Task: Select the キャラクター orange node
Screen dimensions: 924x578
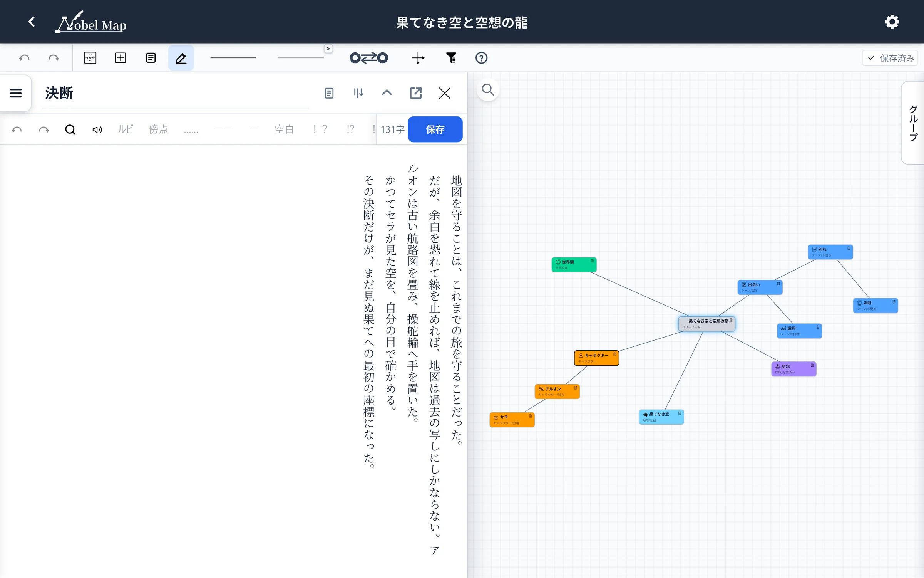Action: pos(596,358)
